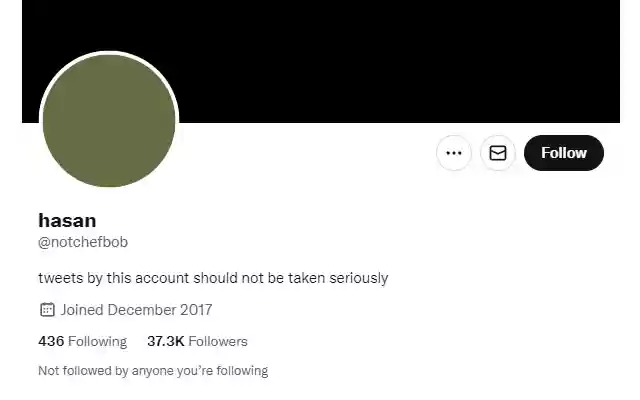640x400 pixels.
Task: Open the three-dot more options menu
Action: [454, 153]
